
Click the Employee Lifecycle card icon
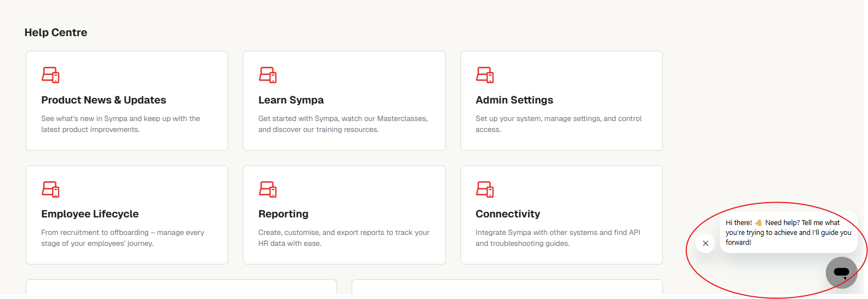click(51, 189)
